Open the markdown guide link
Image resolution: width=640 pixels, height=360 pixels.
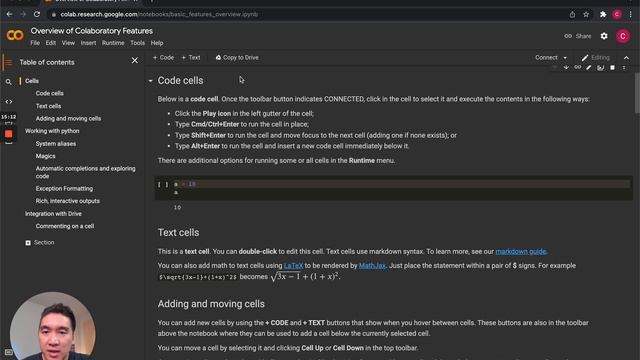pyautogui.click(x=520, y=251)
